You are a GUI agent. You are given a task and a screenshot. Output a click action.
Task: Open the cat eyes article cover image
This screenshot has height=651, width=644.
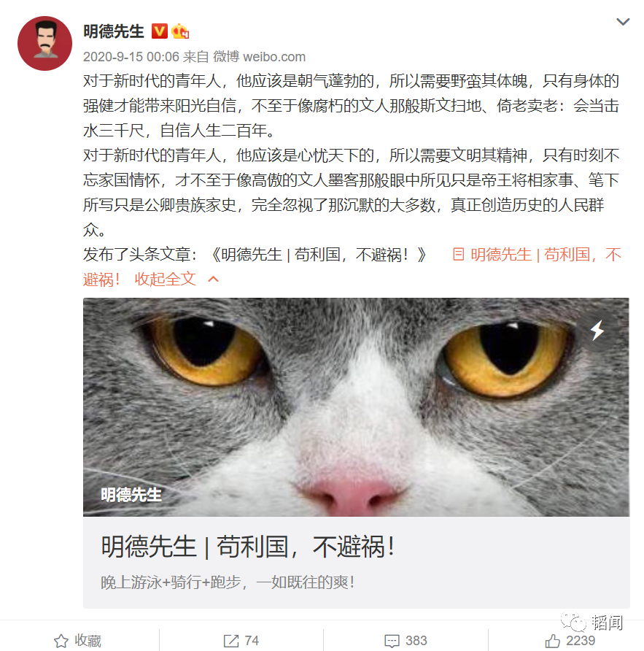(356, 407)
